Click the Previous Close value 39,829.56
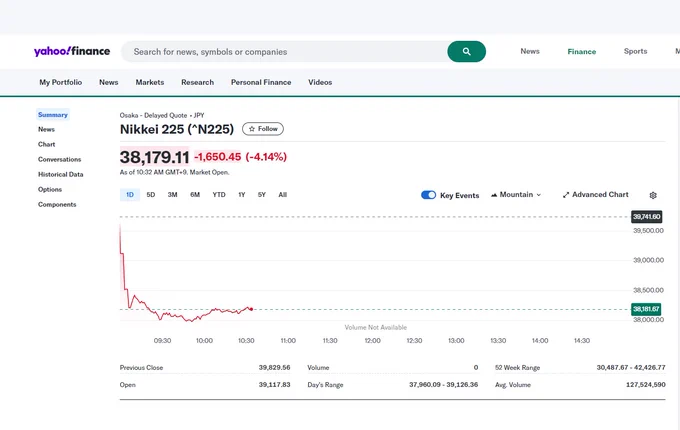Viewport: 680px width, 430px height. click(x=275, y=367)
